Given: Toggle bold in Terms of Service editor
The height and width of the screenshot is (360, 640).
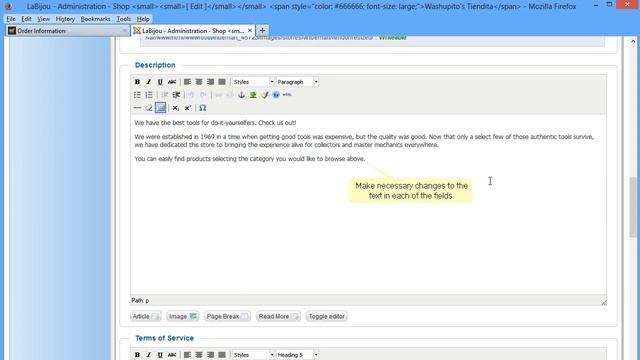Looking at the screenshot, I should pyautogui.click(x=137, y=355).
